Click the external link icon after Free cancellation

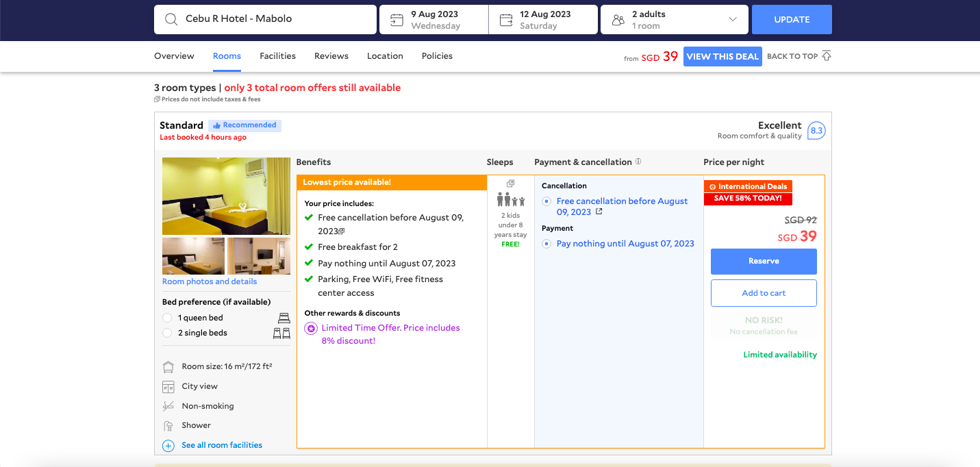[x=599, y=212]
